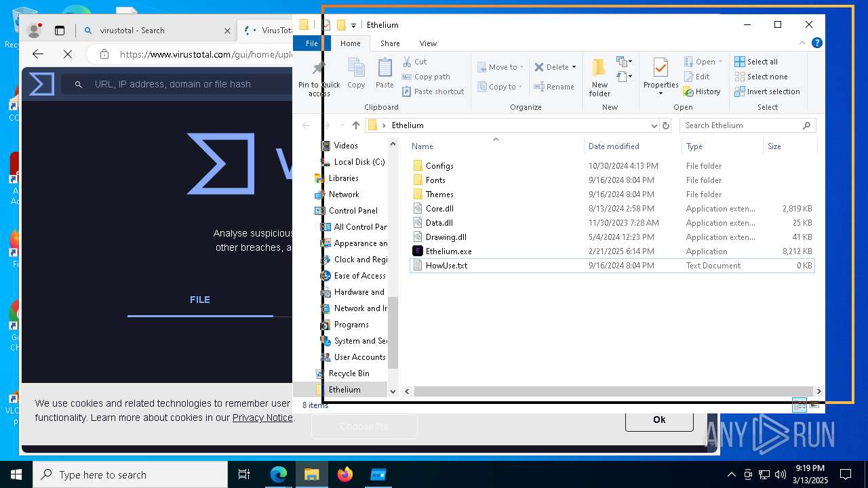Select the FILE tab on VirusTotal

(x=200, y=300)
